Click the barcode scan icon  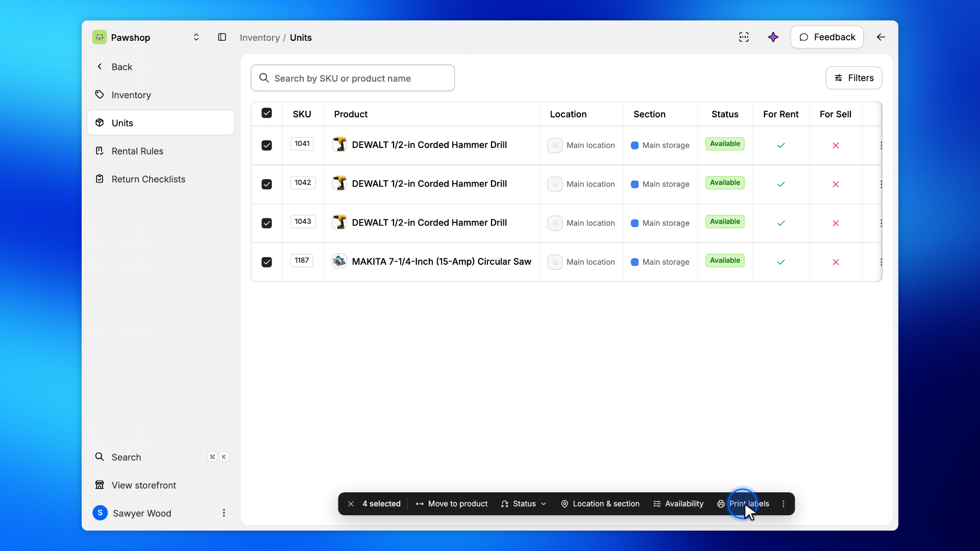(x=744, y=37)
